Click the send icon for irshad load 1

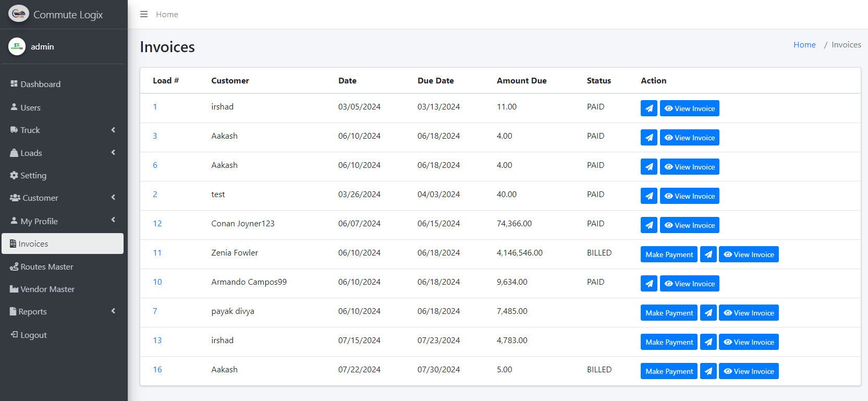pos(649,108)
